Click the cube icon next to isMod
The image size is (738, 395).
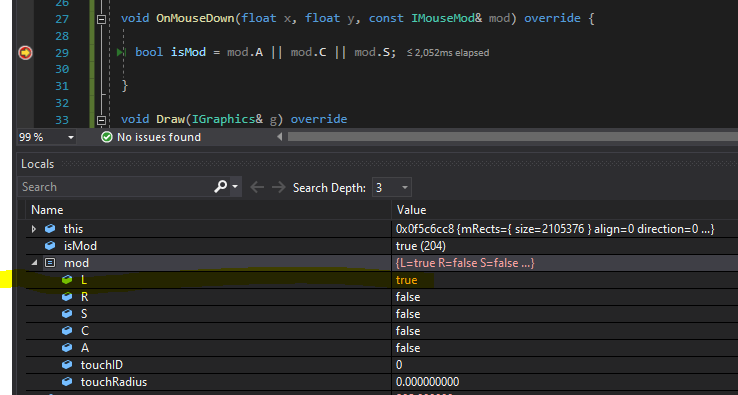pyautogui.click(x=50, y=246)
